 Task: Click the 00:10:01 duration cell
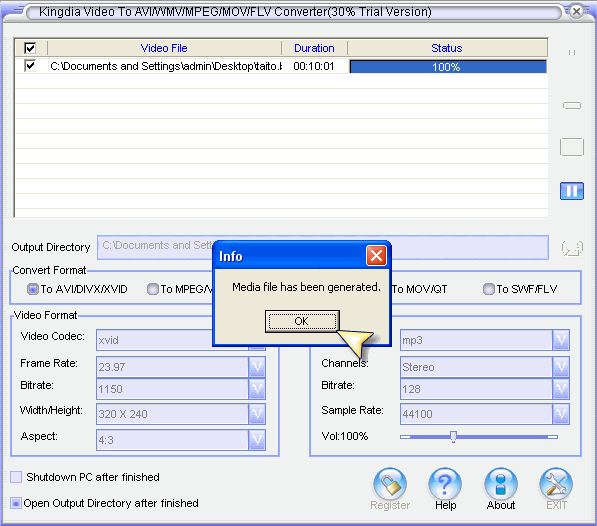(x=314, y=66)
